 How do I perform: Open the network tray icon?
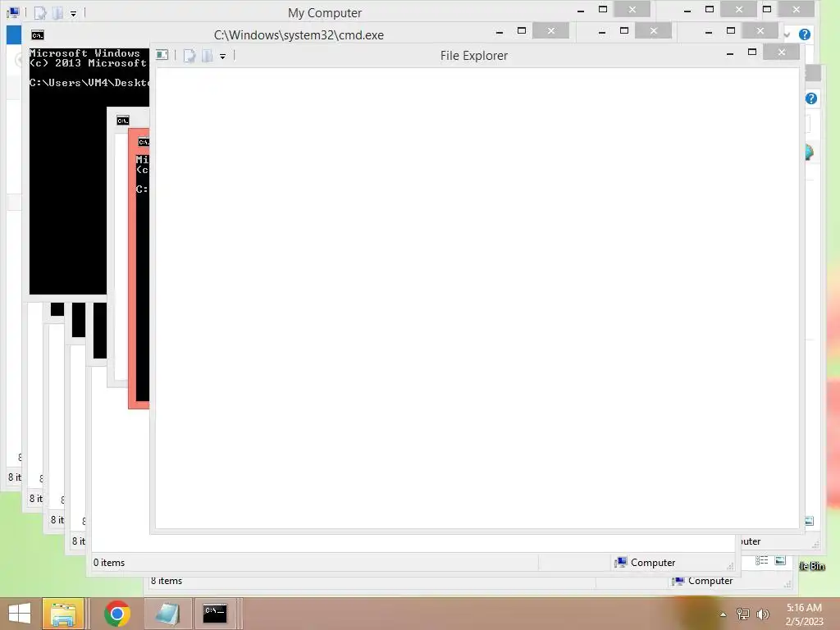(743, 614)
